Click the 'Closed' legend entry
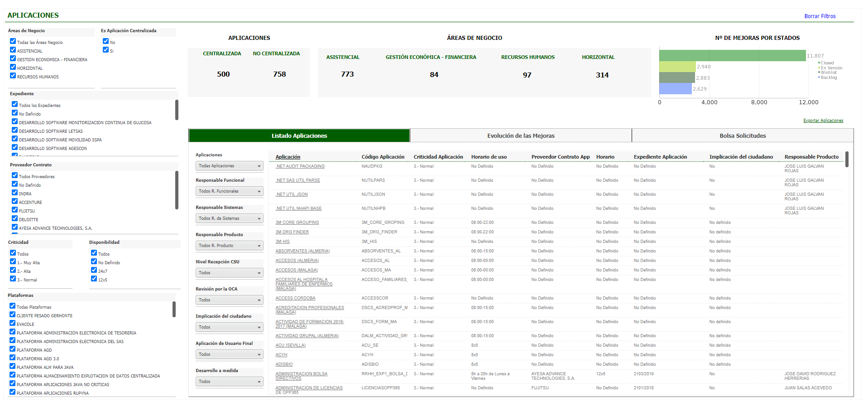The height and width of the screenshot is (402, 868). (827, 63)
